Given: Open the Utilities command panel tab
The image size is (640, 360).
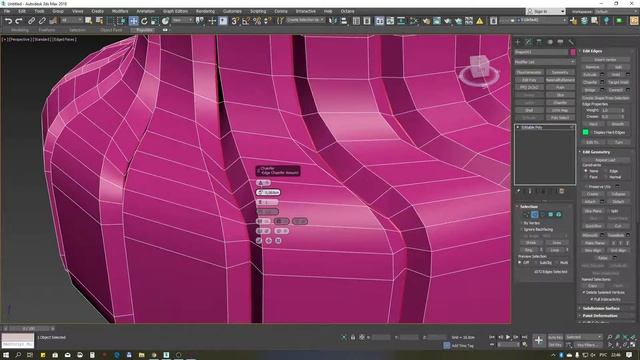Looking at the screenshot, I should (571, 42).
